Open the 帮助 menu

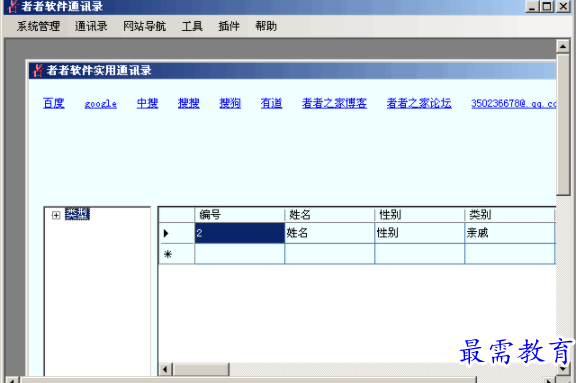[266, 26]
